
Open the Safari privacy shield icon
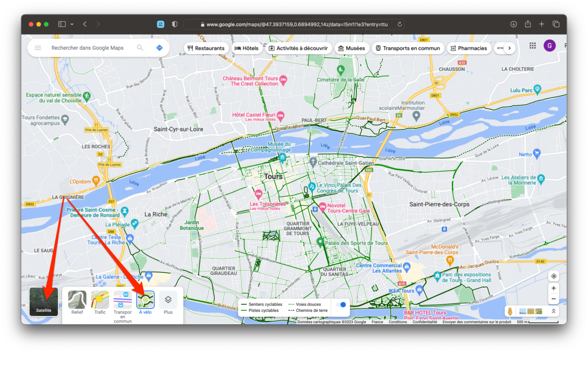[175, 24]
